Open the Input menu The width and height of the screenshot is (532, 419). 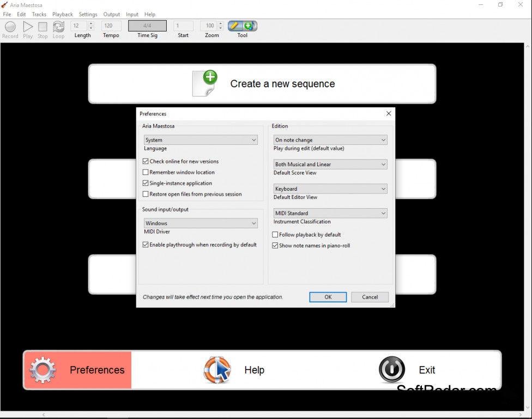(132, 14)
